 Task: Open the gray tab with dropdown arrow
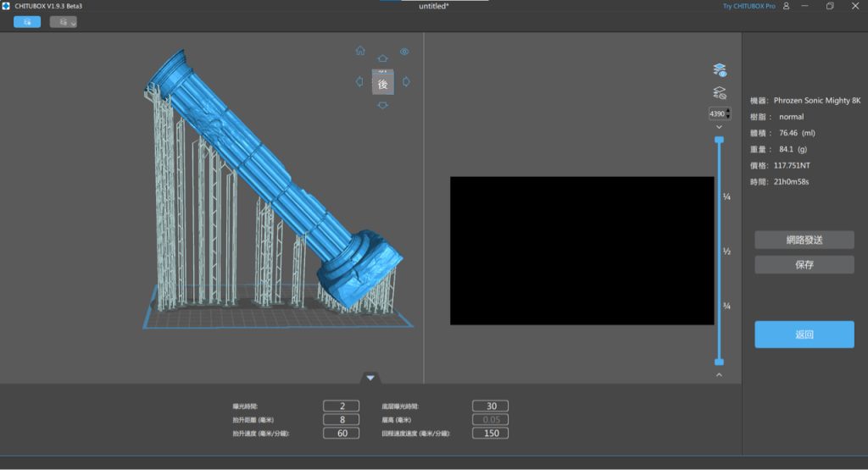(63, 22)
